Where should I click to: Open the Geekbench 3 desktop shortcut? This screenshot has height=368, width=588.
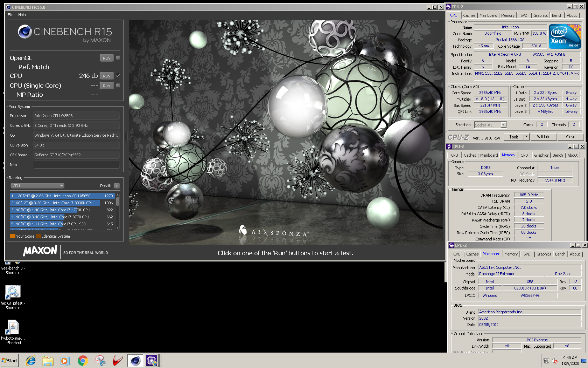pyautogui.click(x=13, y=268)
